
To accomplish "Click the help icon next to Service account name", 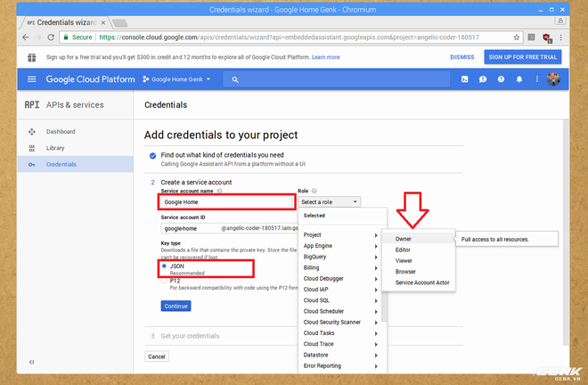I will click(220, 191).
